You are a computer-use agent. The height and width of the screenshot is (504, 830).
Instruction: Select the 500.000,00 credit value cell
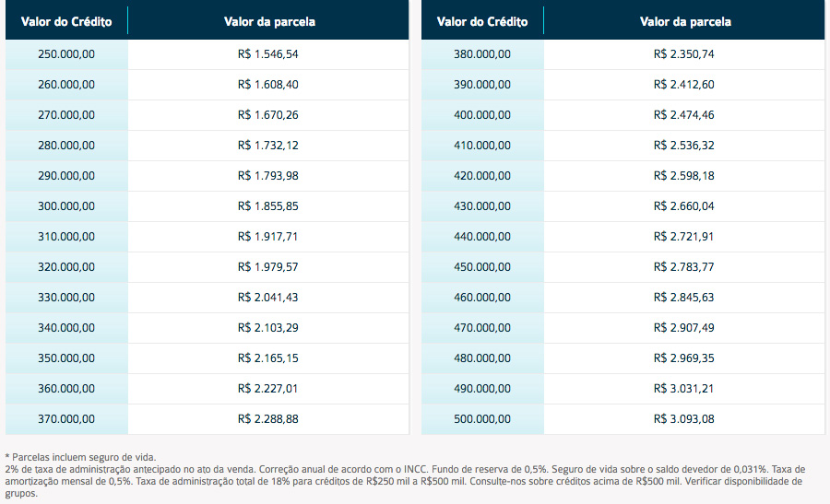click(482, 419)
